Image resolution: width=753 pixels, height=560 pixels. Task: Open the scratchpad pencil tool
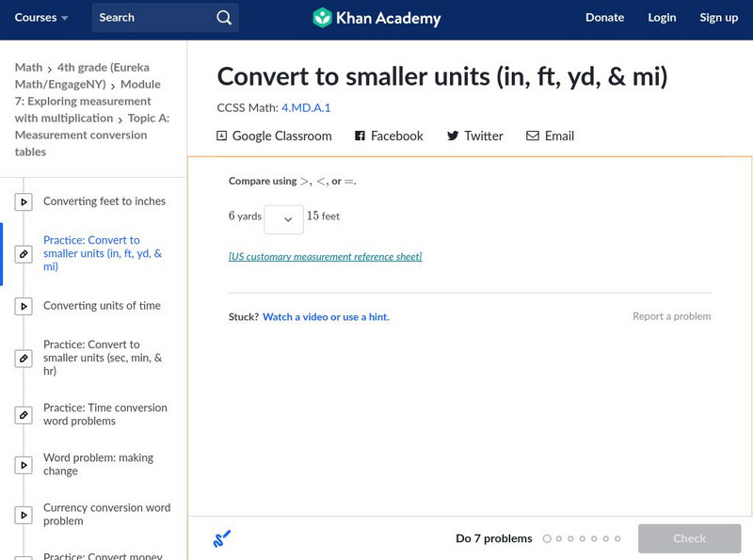[222, 539]
